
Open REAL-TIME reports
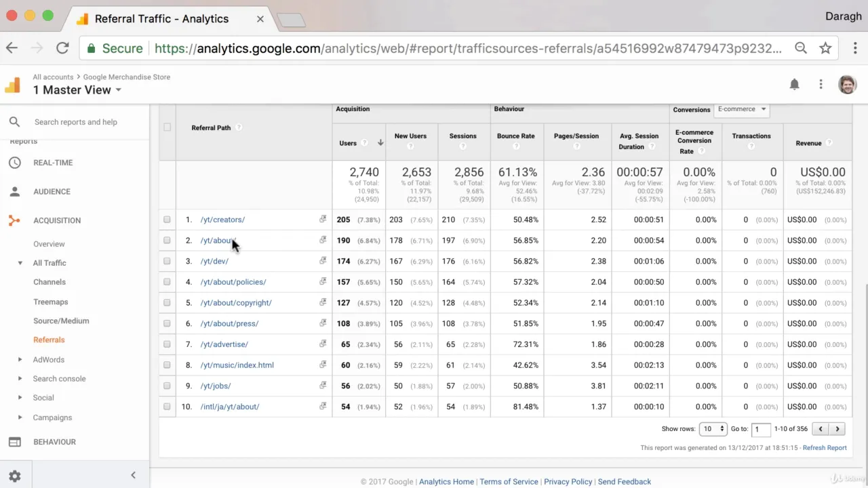(53, 163)
